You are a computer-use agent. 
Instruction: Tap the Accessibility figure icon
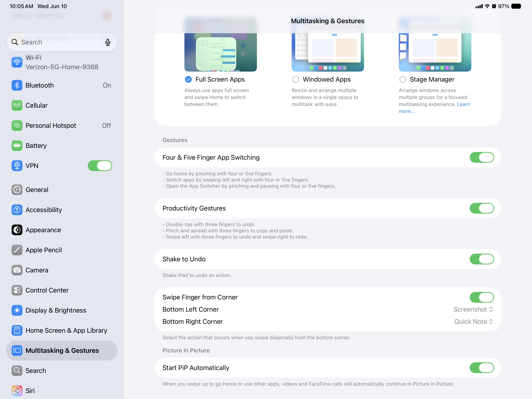coord(17,210)
